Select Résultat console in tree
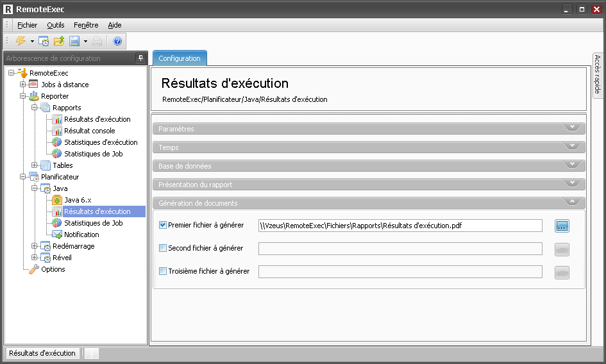Image resolution: width=606 pixels, height=364 pixels. click(x=90, y=131)
